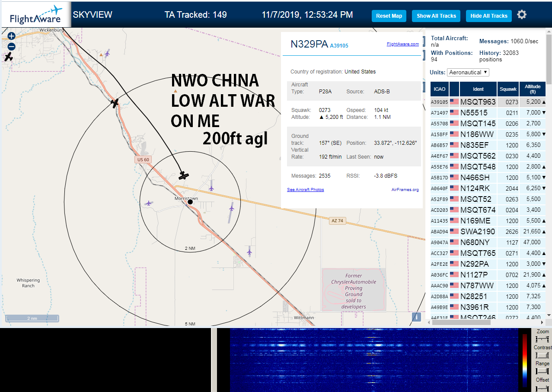Viewport: 552px width, 392px height.
Task: Click the FlightAware logo
Action: (35, 16)
